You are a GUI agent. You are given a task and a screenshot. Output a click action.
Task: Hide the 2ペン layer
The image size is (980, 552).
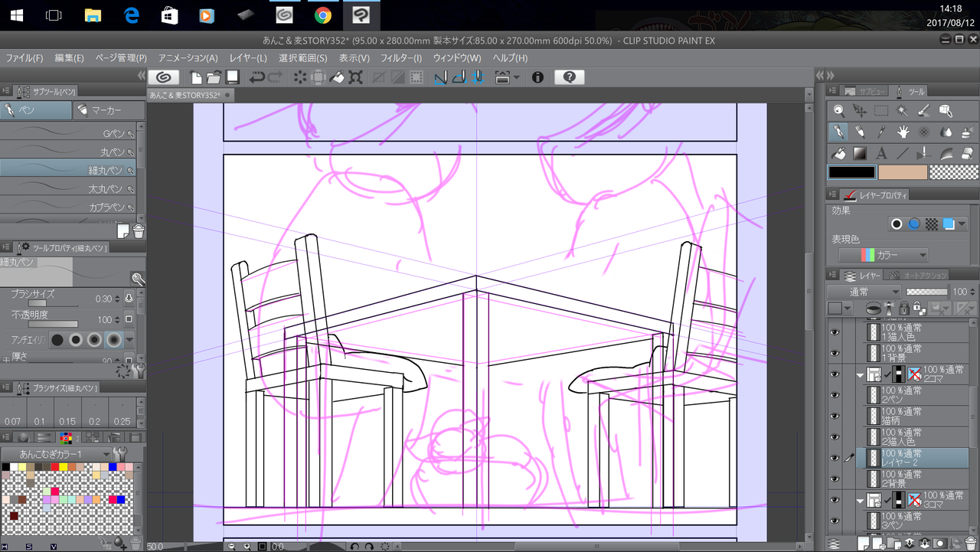pyautogui.click(x=835, y=395)
